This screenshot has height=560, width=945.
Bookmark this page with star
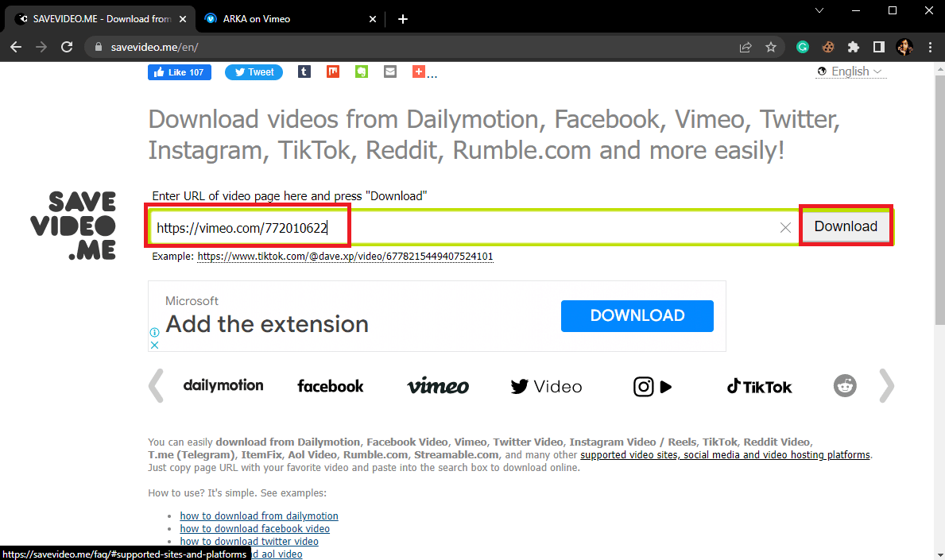[x=771, y=47]
